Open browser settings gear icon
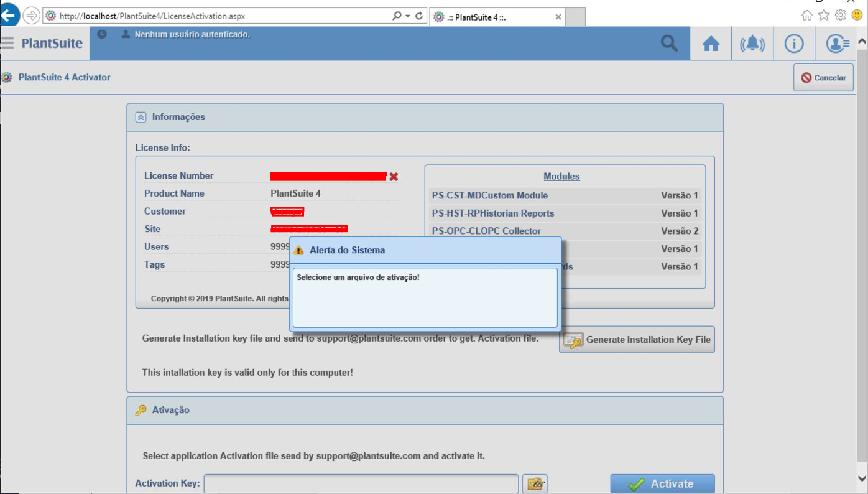868x494 pixels. pyautogui.click(x=841, y=15)
